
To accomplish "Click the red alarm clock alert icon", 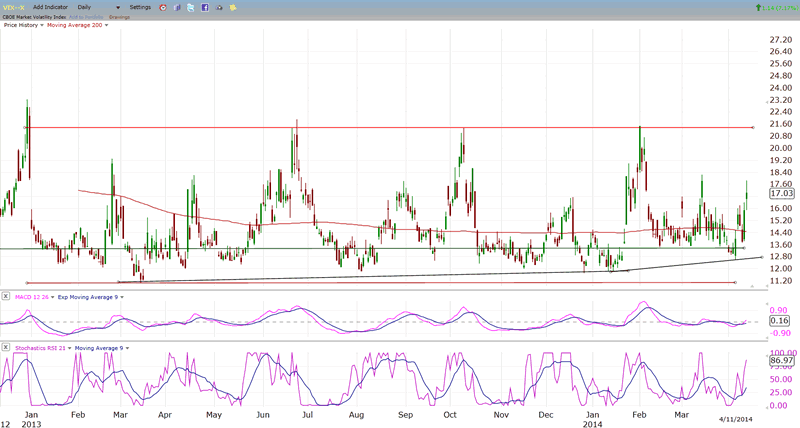I will coord(163,7).
